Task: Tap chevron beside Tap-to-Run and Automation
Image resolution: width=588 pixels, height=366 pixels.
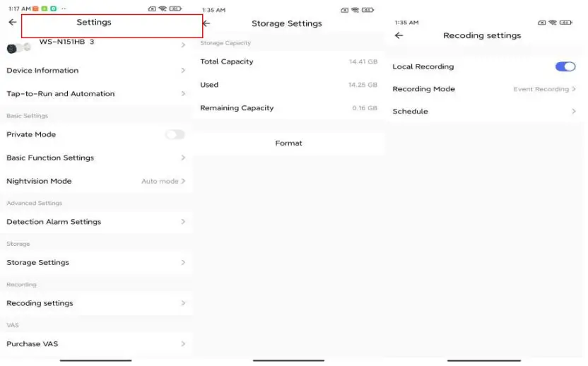Action: pos(183,93)
